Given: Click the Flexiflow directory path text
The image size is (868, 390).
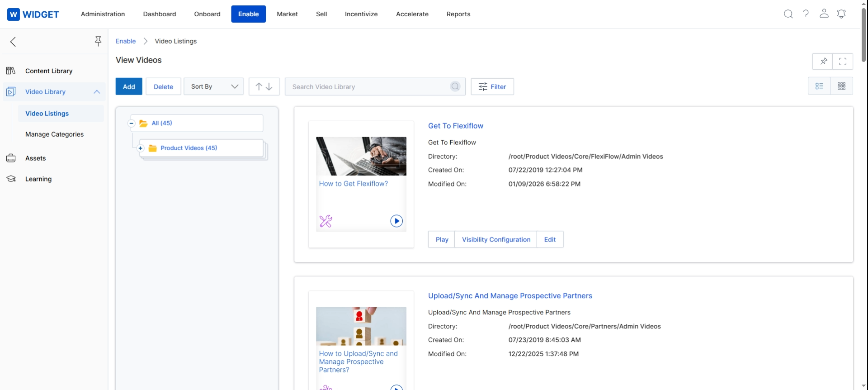Looking at the screenshot, I should point(586,157).
